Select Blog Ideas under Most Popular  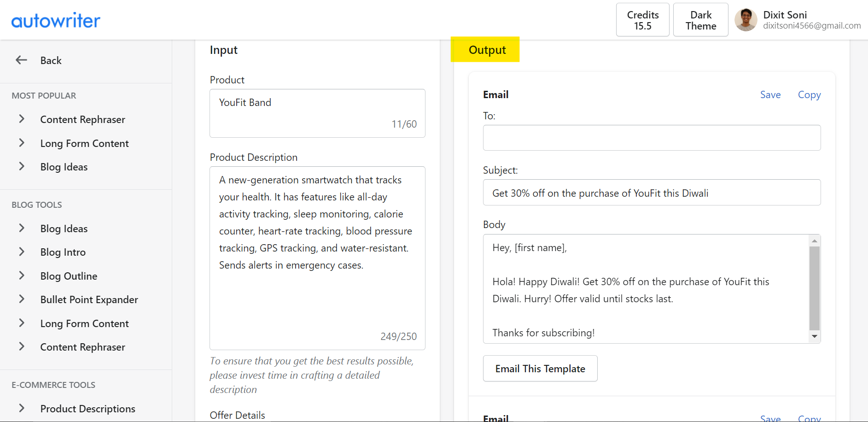tap(64, 167)
